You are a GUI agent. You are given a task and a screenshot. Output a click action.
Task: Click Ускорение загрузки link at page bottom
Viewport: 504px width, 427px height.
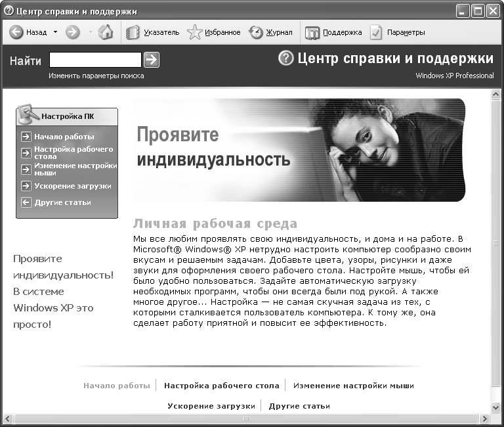pyautogui.click(x=211, y=406)
